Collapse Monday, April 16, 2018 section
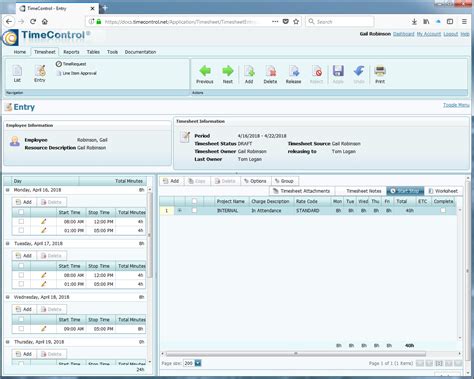Viewport: 474px width, 379px height. click(8, 190)
